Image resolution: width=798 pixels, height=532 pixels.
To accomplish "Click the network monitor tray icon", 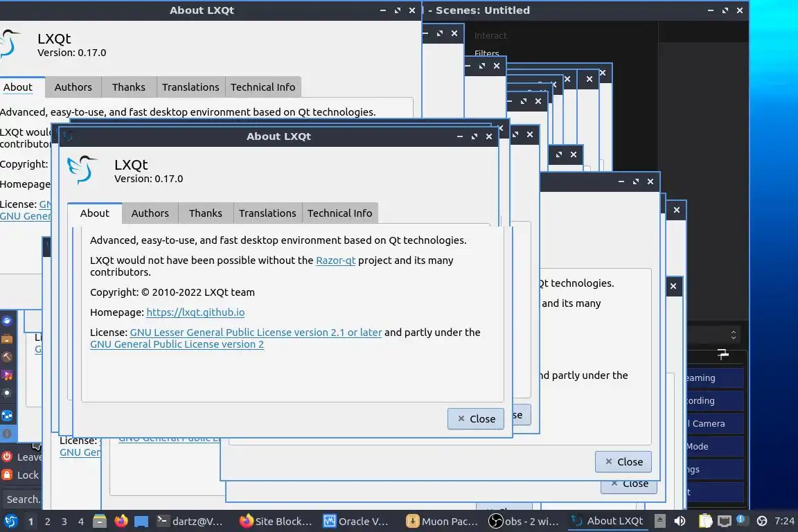I will tap(724, 521).
